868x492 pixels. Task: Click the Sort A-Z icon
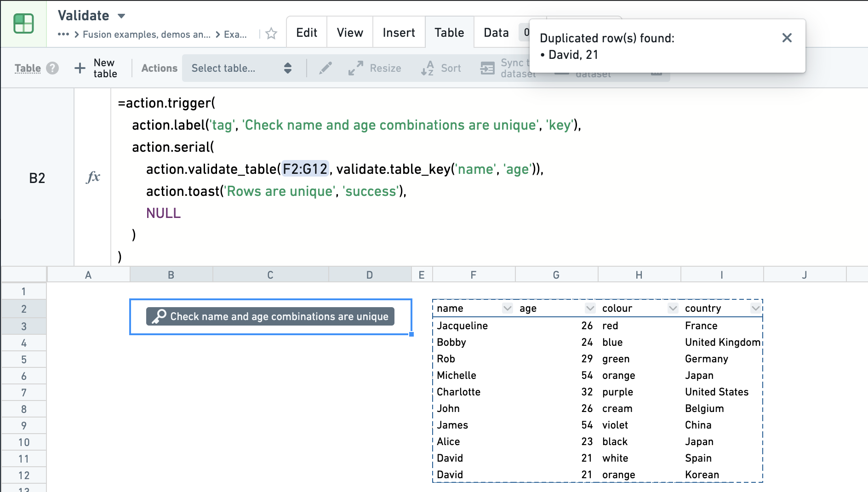point(427,68)
